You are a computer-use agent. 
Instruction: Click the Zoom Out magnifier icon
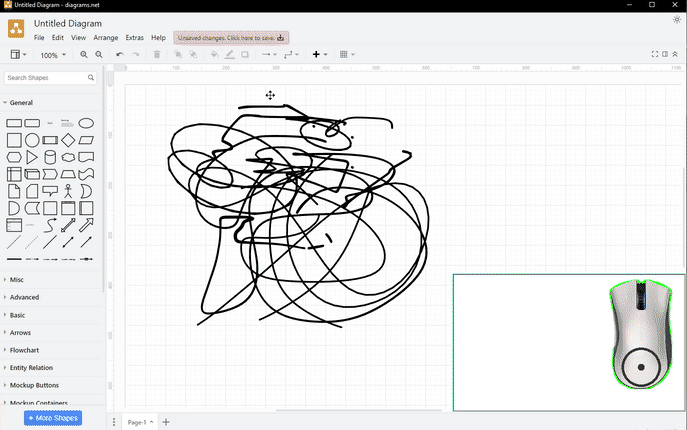point(99,54)
